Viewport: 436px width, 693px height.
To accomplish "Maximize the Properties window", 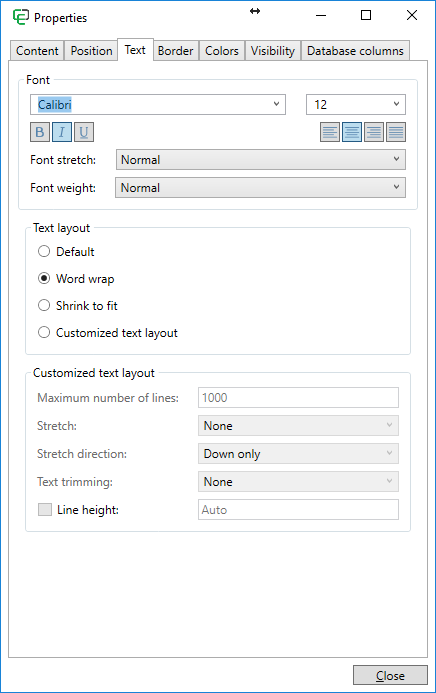I will 366,15.
